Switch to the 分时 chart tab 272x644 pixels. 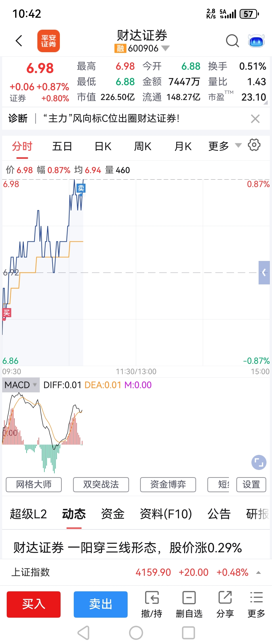click(x=22, y=146)
